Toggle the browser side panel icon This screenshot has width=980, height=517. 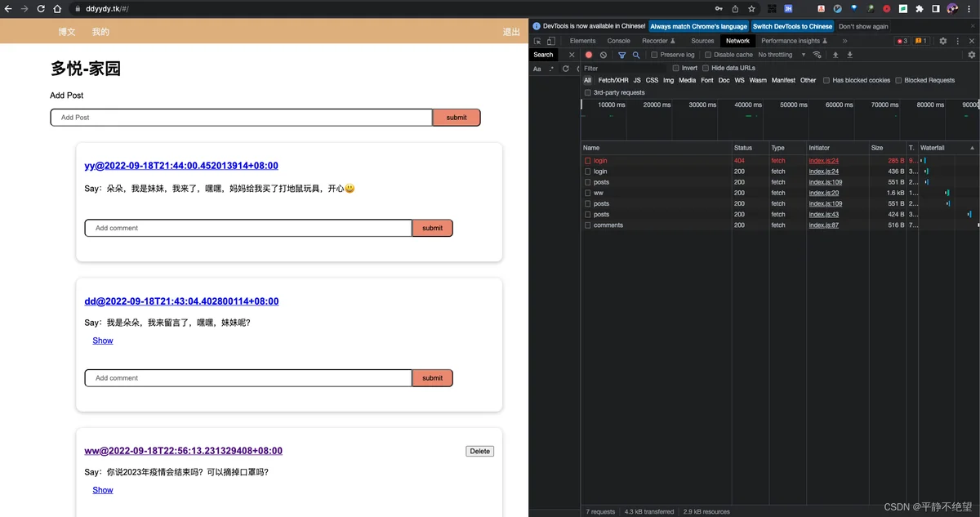click(936, 9)
